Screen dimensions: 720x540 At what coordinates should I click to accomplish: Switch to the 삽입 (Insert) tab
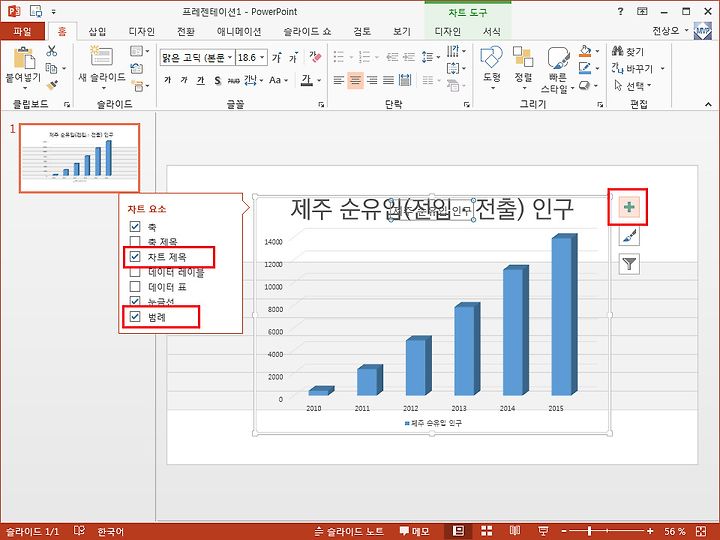[97, 31]
